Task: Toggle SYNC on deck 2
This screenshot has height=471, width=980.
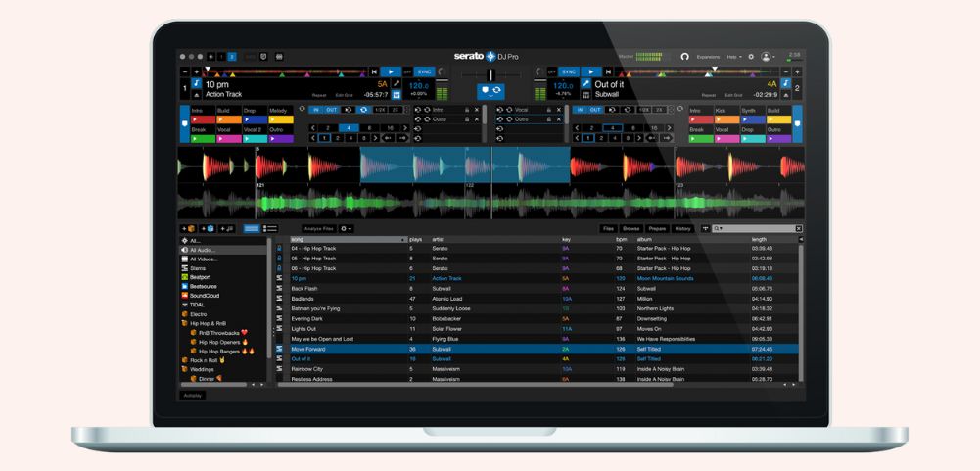Action: point(569,71)
